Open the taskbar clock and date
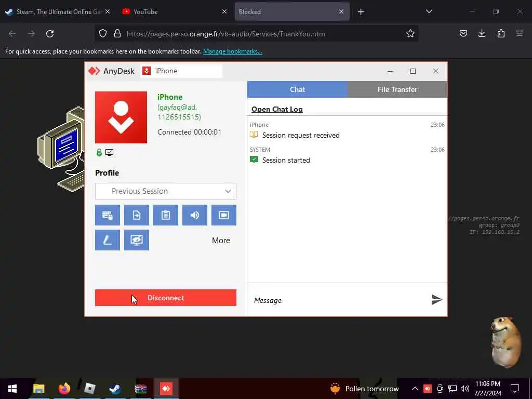 coord(487,389)
